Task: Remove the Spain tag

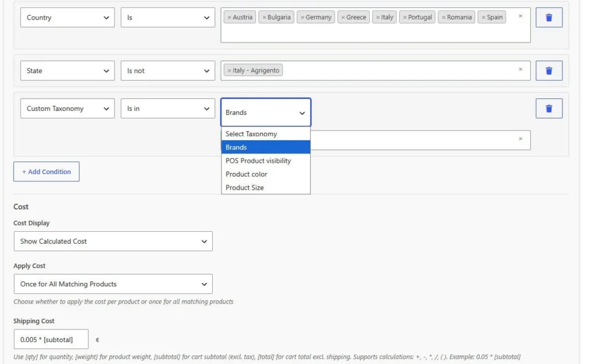Action: 483,17
